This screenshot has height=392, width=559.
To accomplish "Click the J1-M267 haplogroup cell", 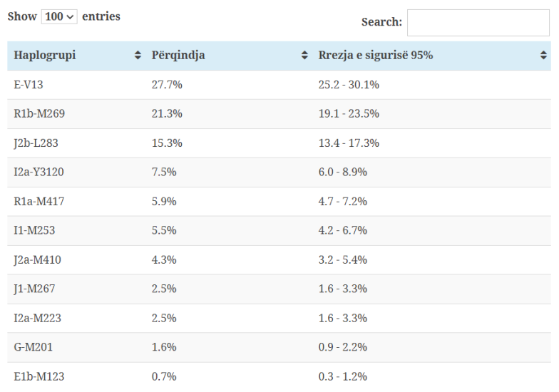I will (x=34, y=289).
